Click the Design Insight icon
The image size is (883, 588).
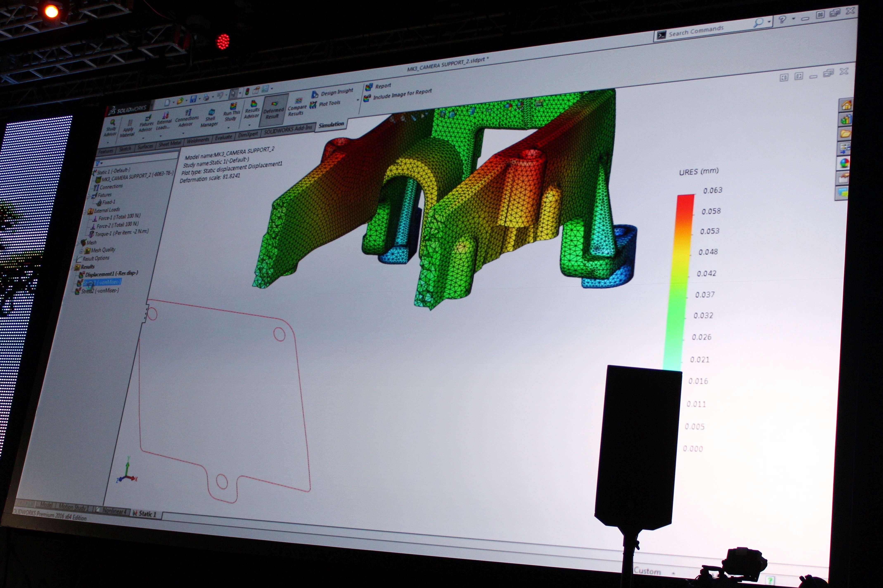[x=315, y=94]
